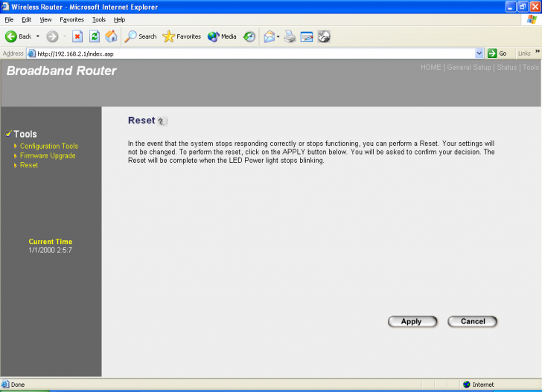Click the Go button

(497, 54)
